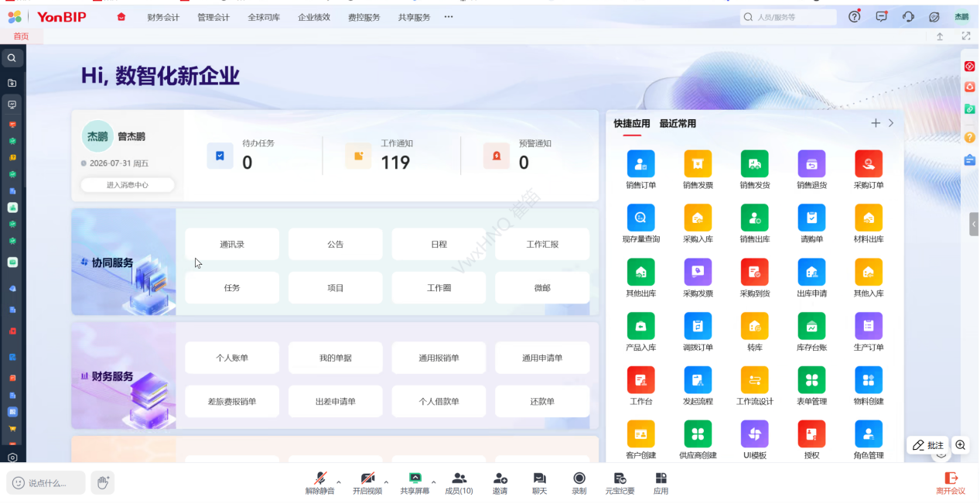The height and width of the screenshot is (504, 980).
Task: Open the 现存量查询 app icon
Action: coord(640,218)
